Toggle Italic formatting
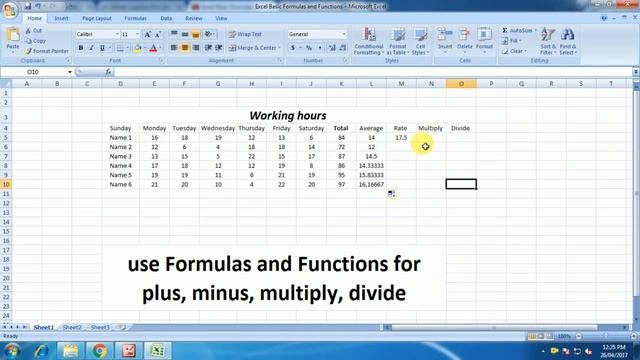The image size is (640, 360). pyautogui.click(x=91, y=48)
